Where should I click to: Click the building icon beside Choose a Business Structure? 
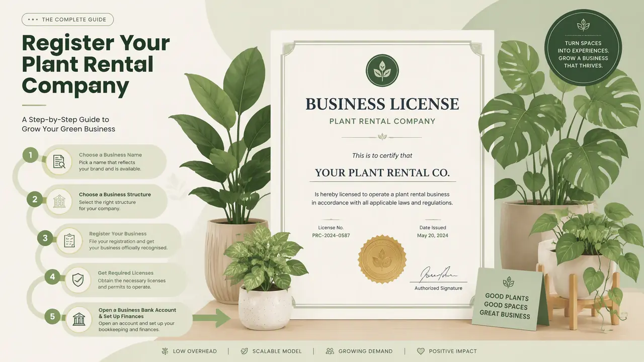[59, 201]
